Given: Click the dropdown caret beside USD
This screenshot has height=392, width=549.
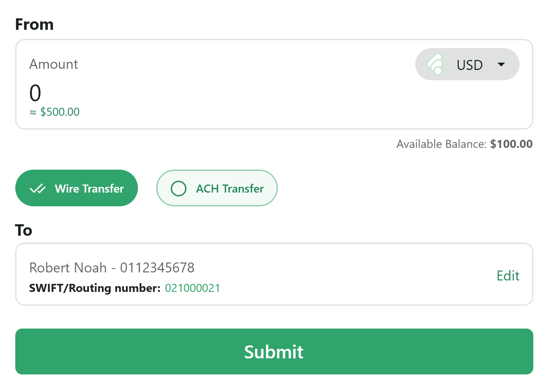Looking at the screenshot, I should coord(502,65).
